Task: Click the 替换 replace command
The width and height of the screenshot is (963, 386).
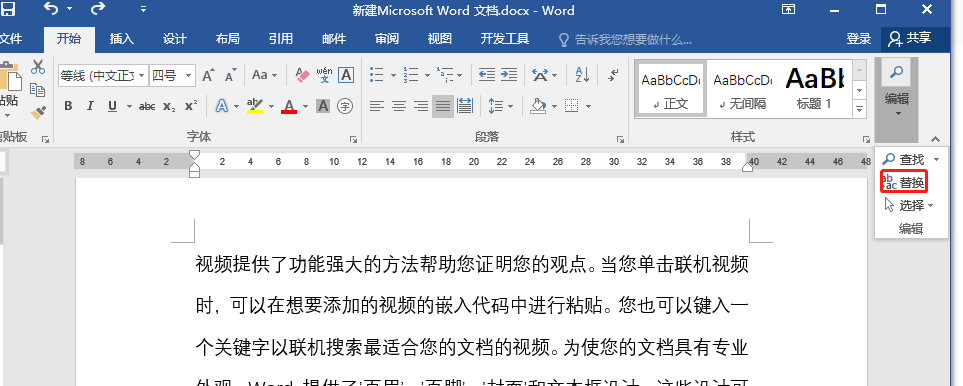Action: 903,182
